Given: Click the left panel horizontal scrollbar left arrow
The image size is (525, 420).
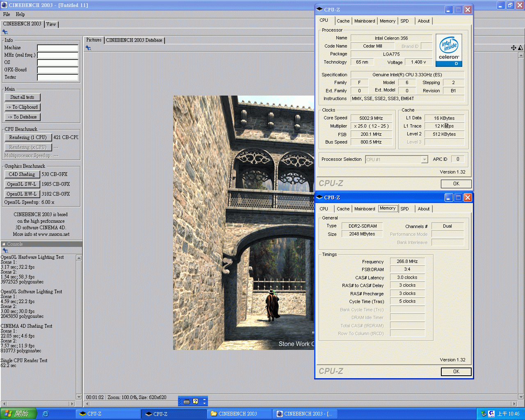Looking at the screenshot, I should (3, 404).
